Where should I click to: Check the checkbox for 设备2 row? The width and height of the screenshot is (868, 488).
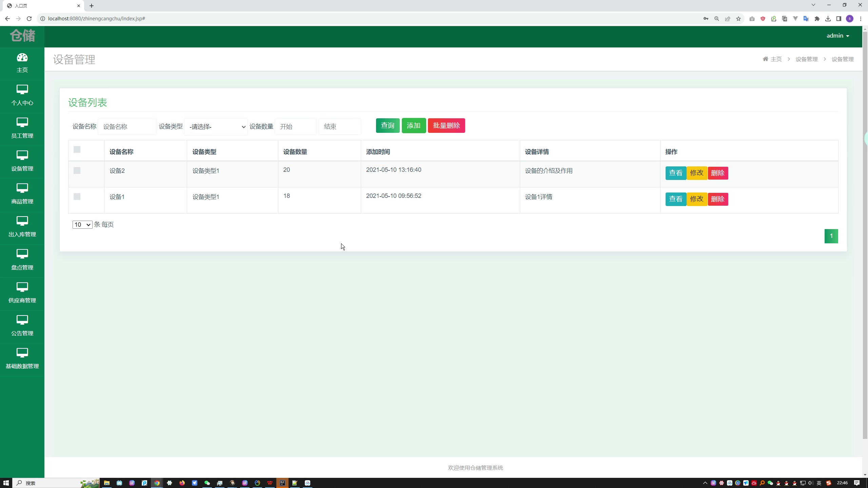click(x=77, y=170)
